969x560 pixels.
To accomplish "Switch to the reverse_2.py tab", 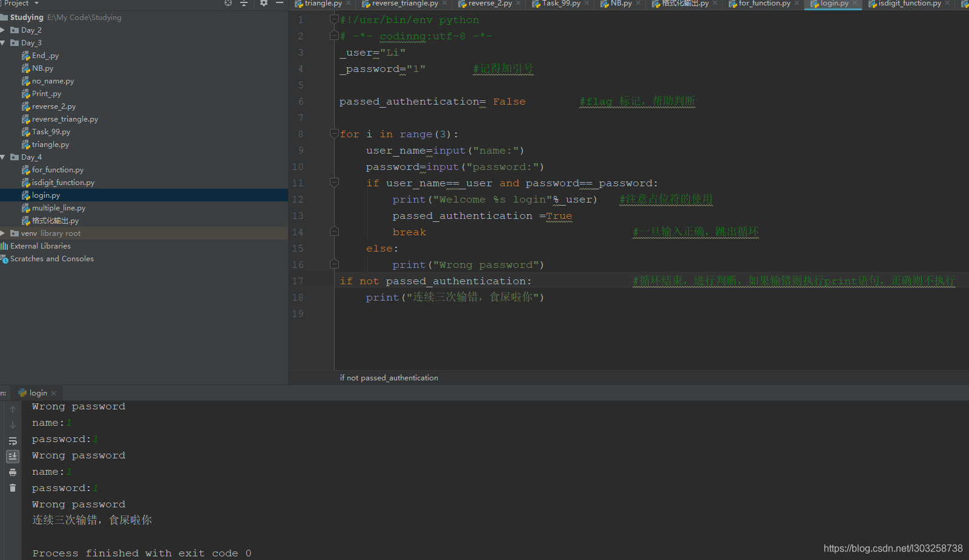I will coord(490,4).
